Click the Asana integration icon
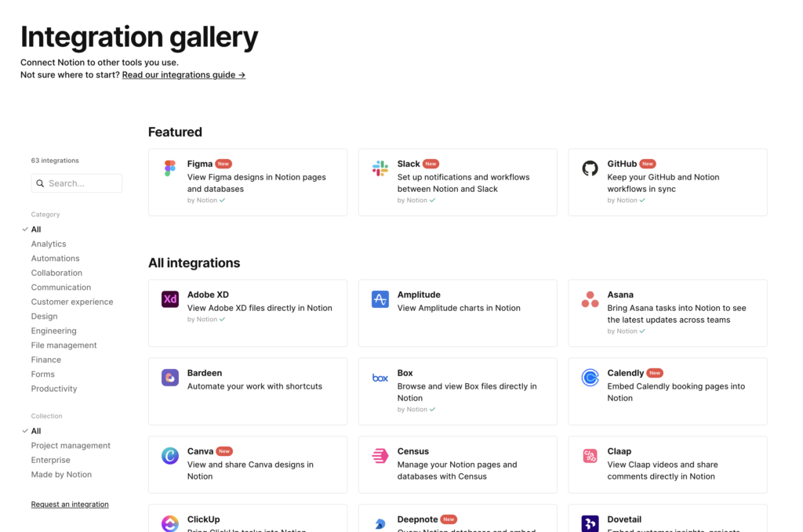This screenshot has height=532, width=803. (x=590, y=299)
